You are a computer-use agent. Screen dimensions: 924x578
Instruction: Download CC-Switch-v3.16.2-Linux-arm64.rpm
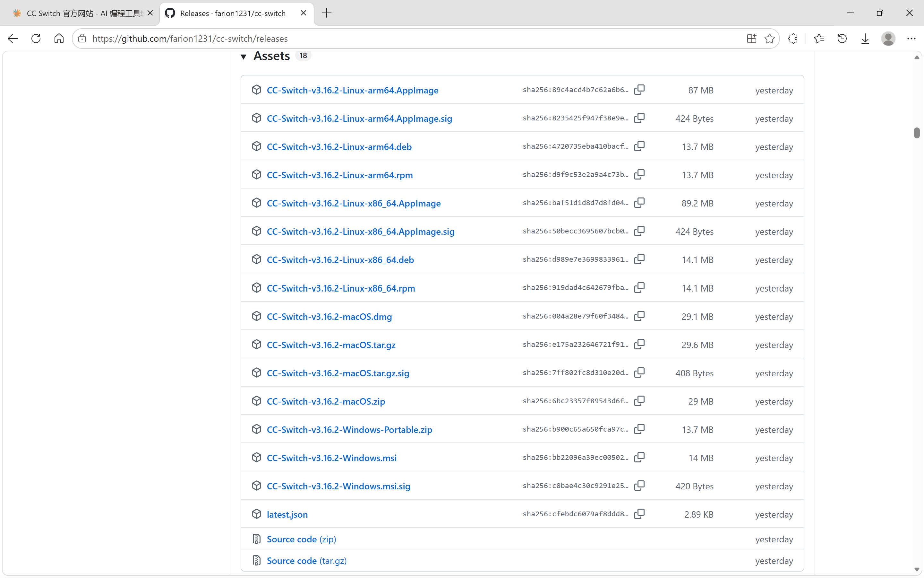(340, 175)
